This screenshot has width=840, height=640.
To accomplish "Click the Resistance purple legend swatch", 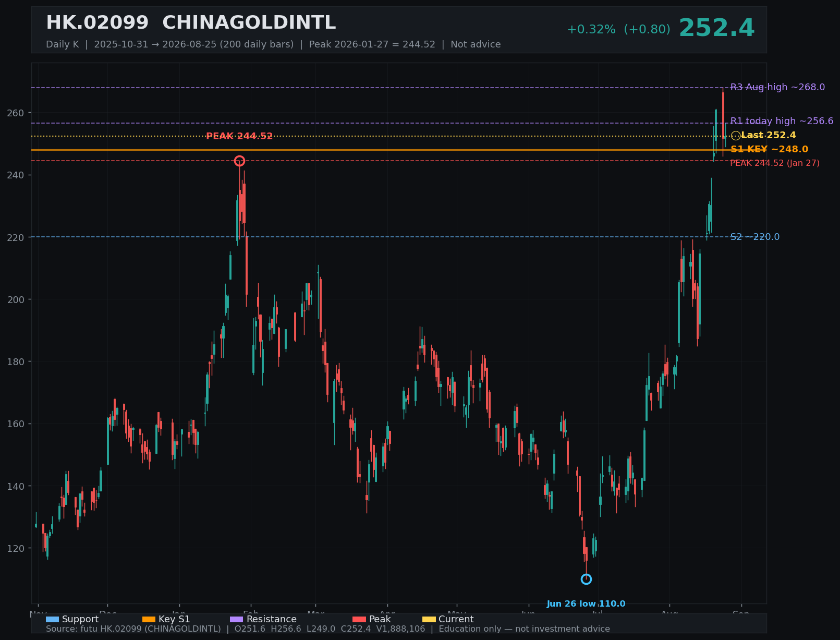I will click(x=236, y=620).
